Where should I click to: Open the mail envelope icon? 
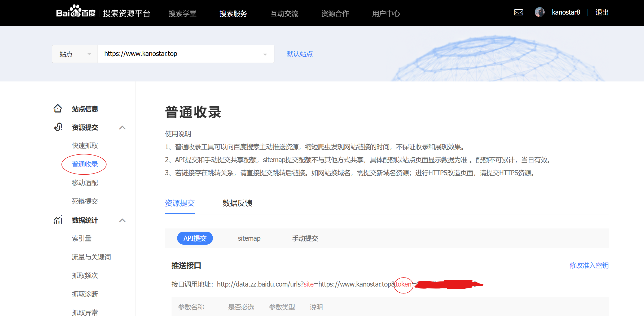pyautogui.click(x=518, y=12)
